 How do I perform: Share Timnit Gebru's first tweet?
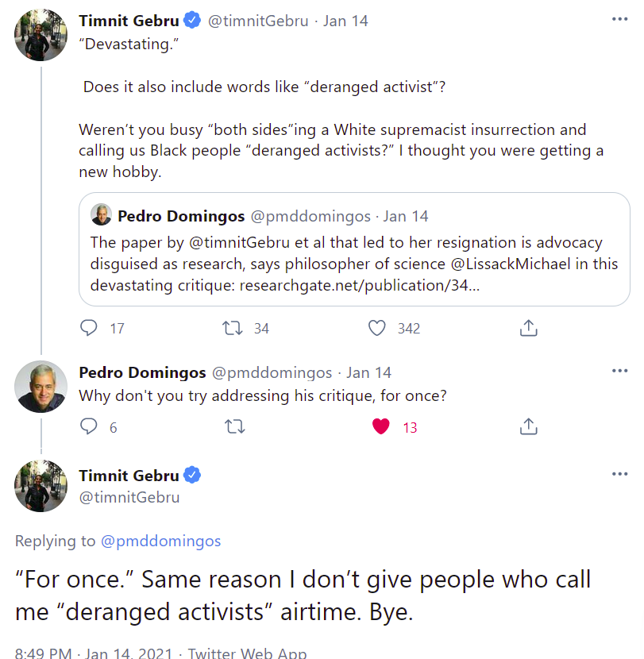(x=529, y=328)
